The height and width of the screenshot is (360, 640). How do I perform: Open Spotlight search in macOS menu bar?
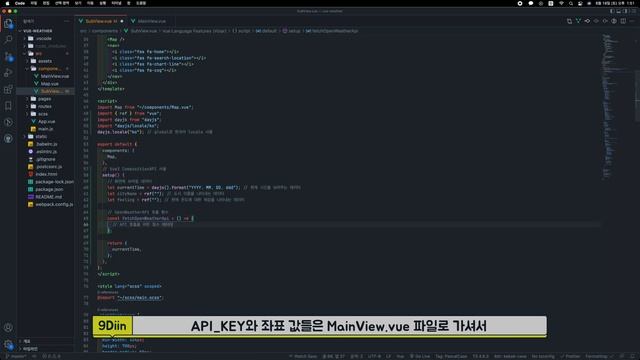click(571, 3)
